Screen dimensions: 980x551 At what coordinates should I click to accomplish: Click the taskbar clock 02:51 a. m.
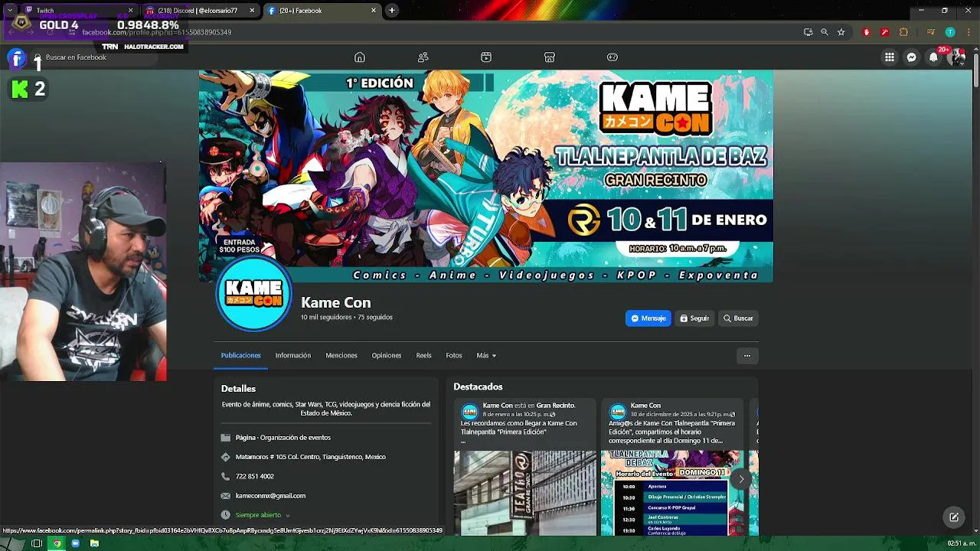[x=961, y=543]
